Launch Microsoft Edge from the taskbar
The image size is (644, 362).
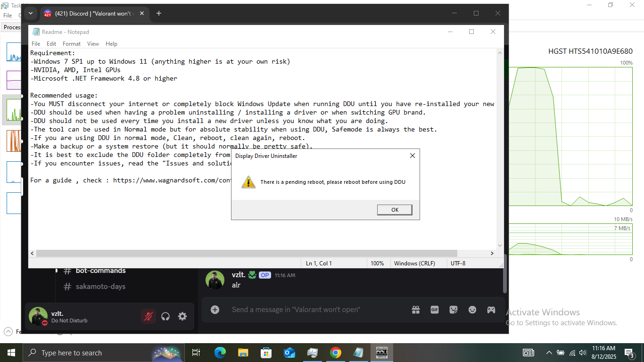220,353
